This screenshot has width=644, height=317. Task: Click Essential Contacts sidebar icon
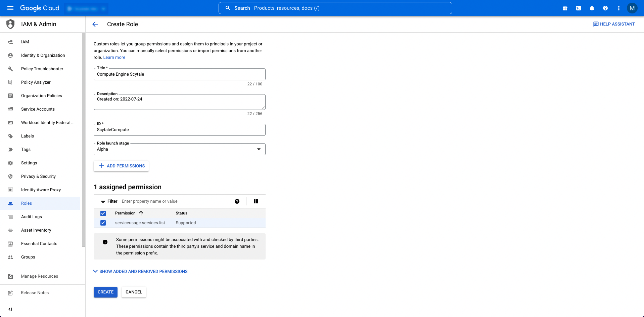coord(10,244)
